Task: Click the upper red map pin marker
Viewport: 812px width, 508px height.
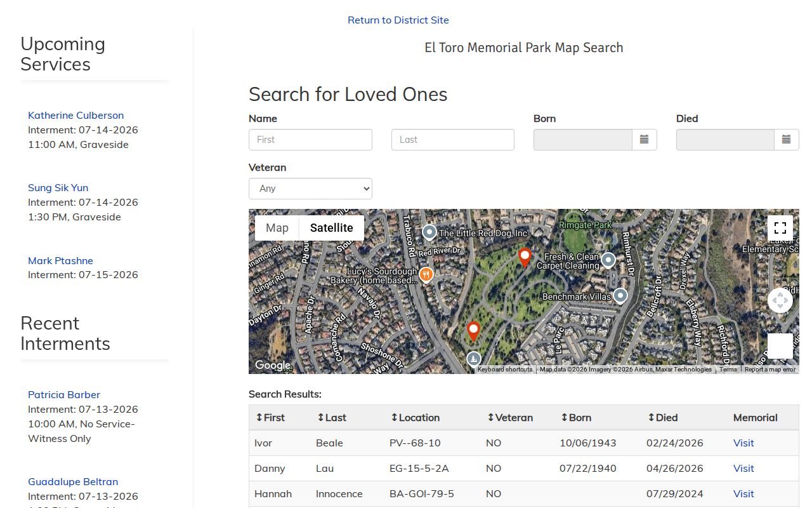Action: point(525,258)
